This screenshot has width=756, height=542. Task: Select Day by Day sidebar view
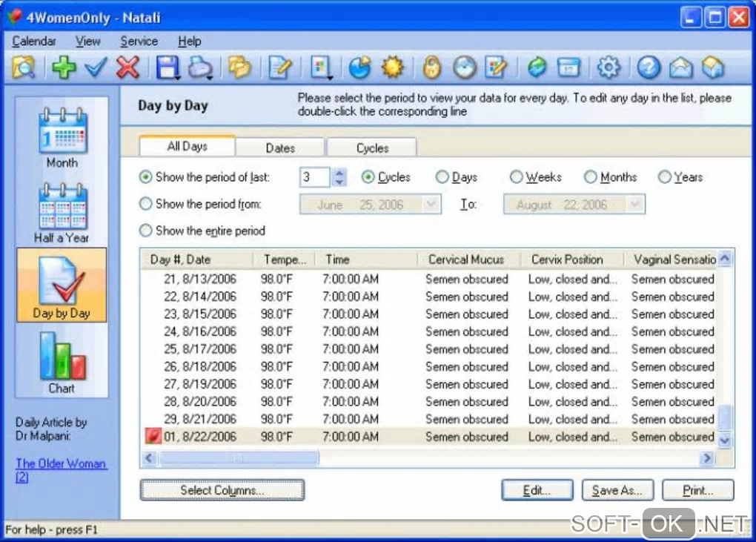point(62,285)
